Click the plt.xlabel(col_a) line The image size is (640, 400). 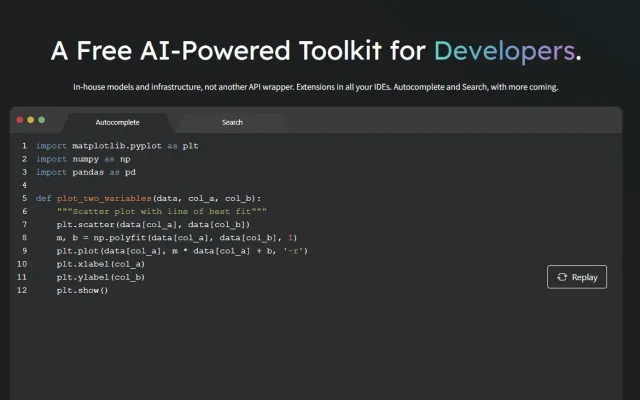[101, 264]
